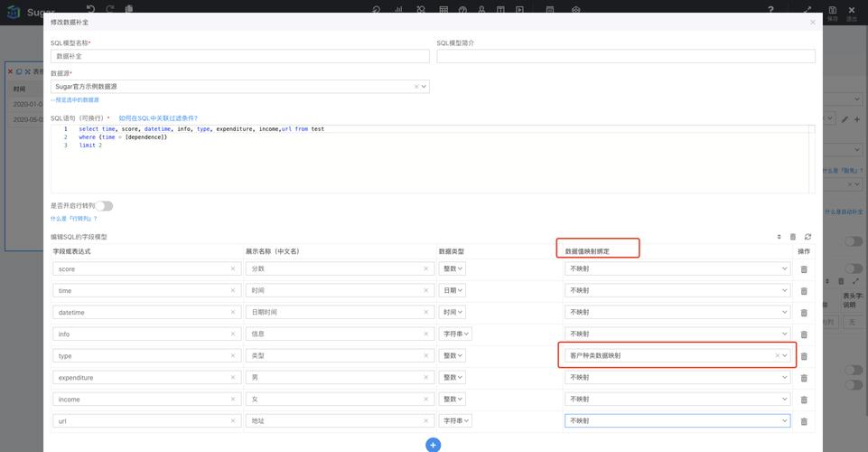The image size is (868, 452).
Task: Open data type dropdown for datetime
Action: click(x=453, y=312)
